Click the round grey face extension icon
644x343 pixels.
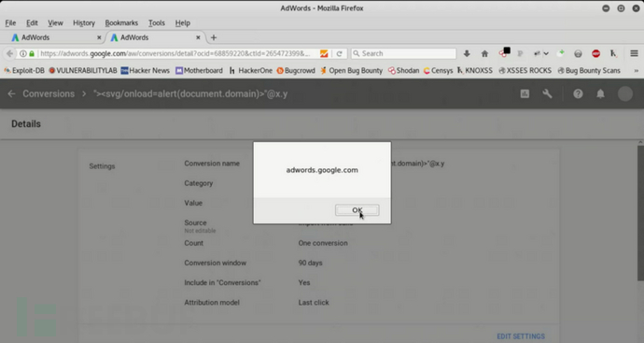tap(578, 53)
